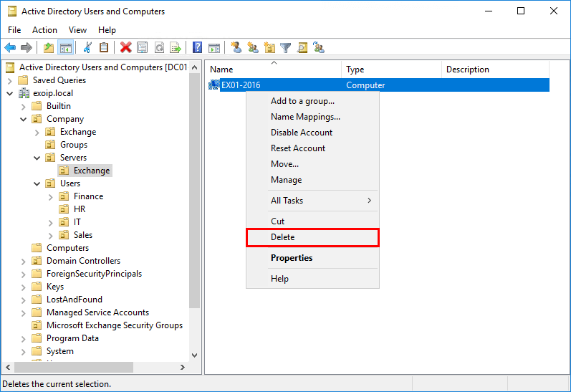Click the exoip.local domain icon
The width and height of the screenshot is (571, 392).
(x=24, y=93)
